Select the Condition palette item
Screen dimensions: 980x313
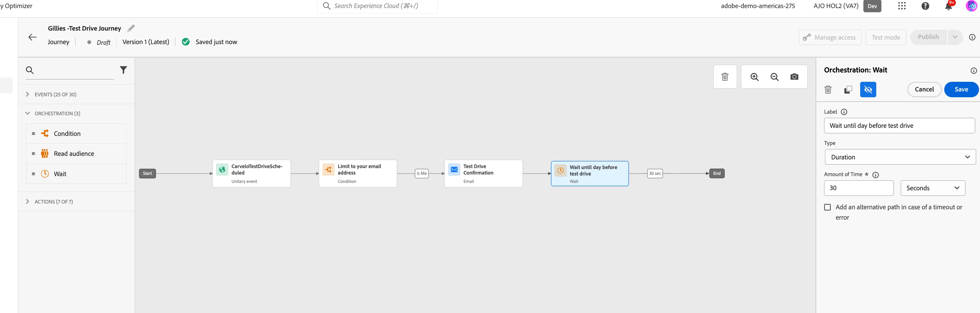[76, 134]
